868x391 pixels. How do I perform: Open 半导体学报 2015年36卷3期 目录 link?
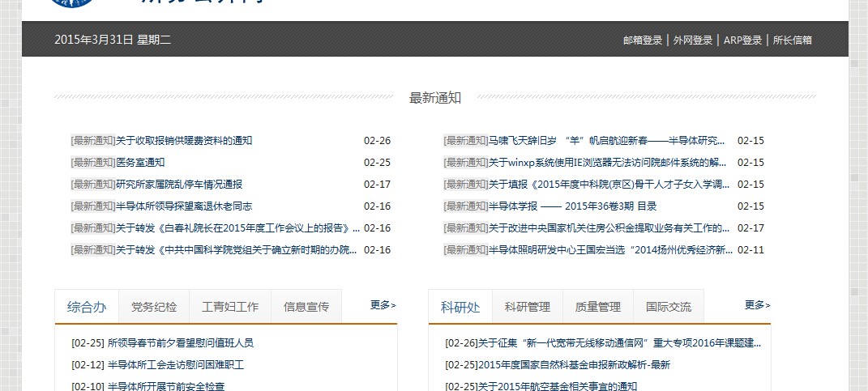572,206
